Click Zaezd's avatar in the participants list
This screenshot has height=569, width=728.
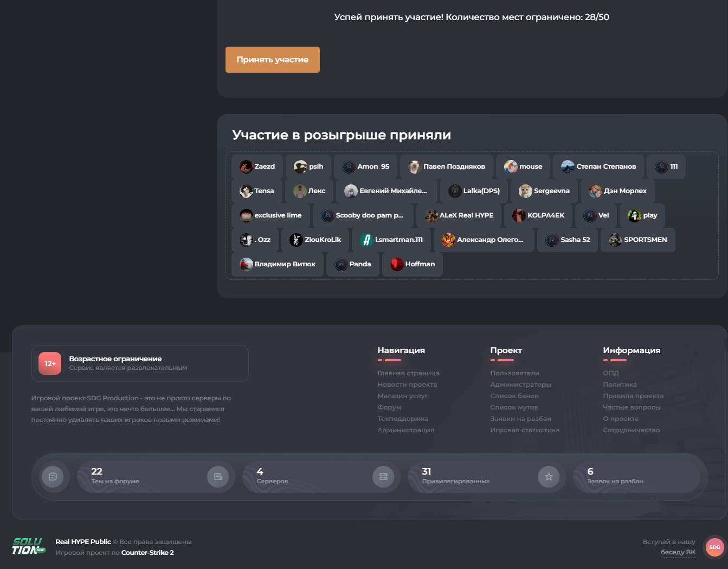pos(246,166)
